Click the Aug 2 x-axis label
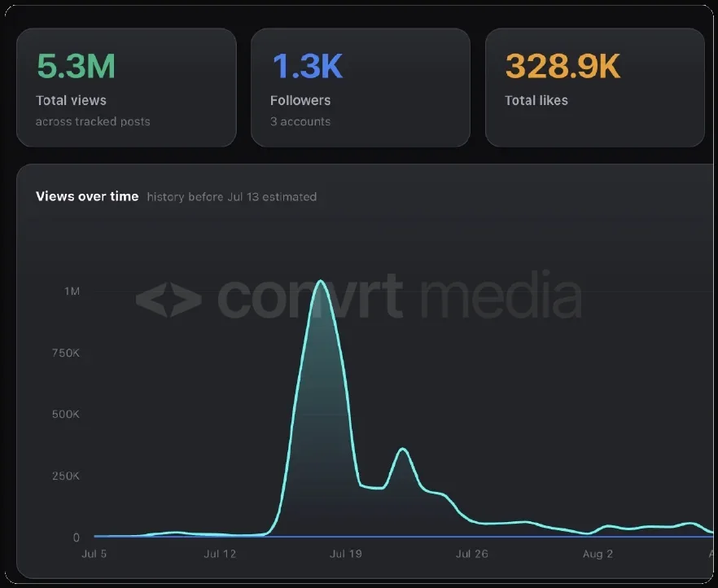The height and width of the screenshot is (588, 718). [598, 554]
